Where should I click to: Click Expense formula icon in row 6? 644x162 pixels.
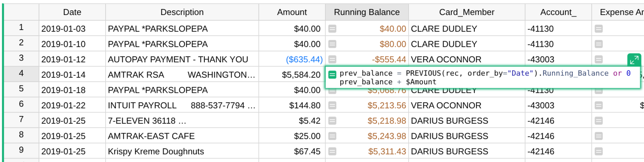point(598,106)
